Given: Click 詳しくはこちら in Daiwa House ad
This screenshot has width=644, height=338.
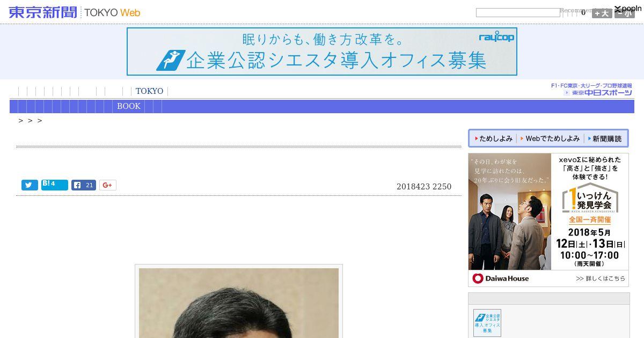Looking at the screenshot, I should (601, 278).
